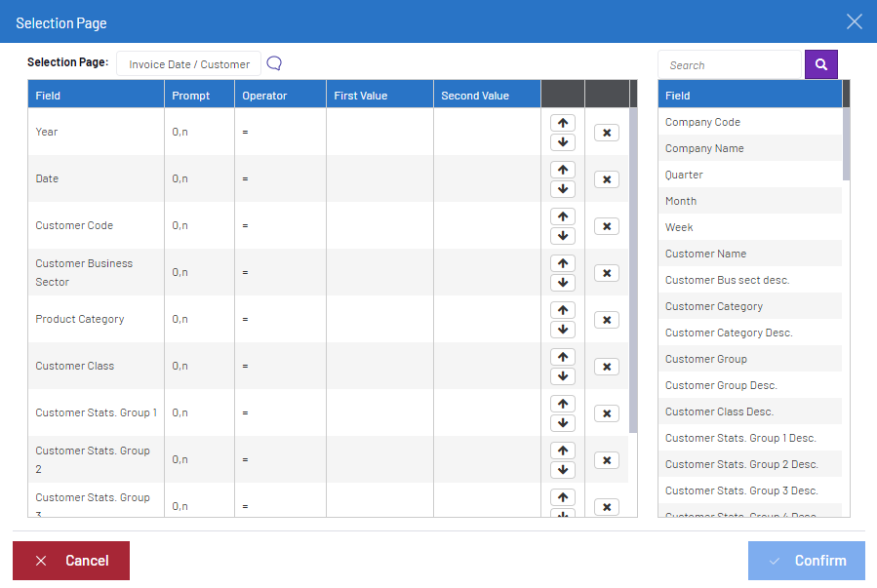Move Customer Class row up
This screenshot has width=877, height=588.
point(563,357)
